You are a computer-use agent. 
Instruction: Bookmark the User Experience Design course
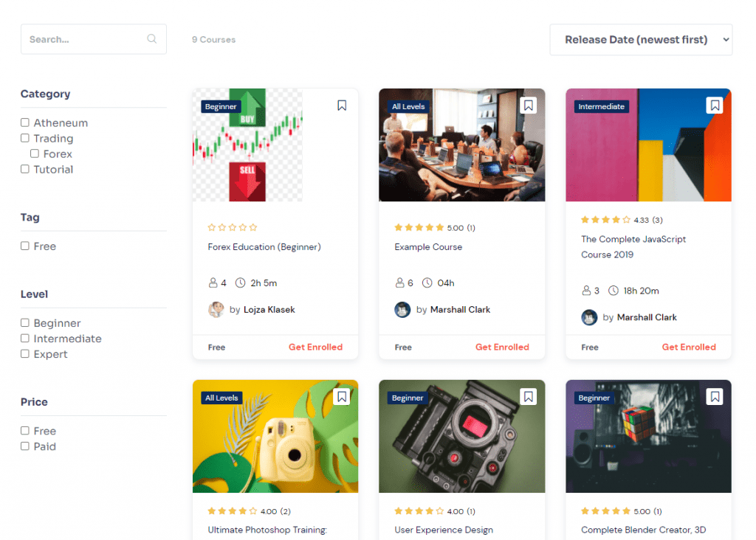click(x=529, y=397)
